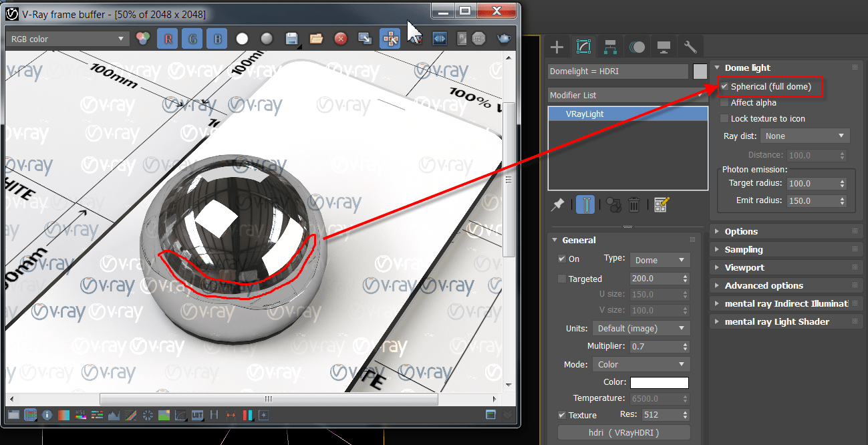Open the RGB color channel dropdown
The height and width of the screenshot is (445, 868).
click(x=67, y=39)
